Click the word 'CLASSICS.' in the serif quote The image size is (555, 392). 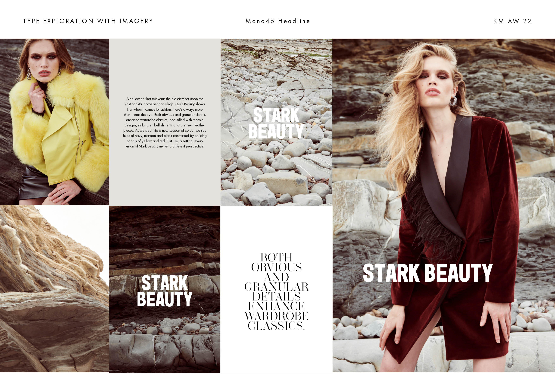tap(276, 326)
